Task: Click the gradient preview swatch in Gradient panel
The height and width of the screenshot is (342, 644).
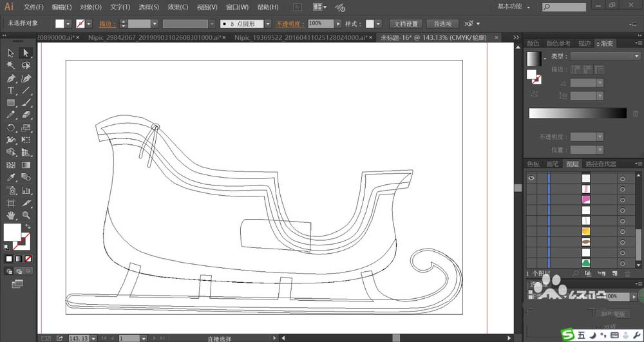Action: (535, 59)
